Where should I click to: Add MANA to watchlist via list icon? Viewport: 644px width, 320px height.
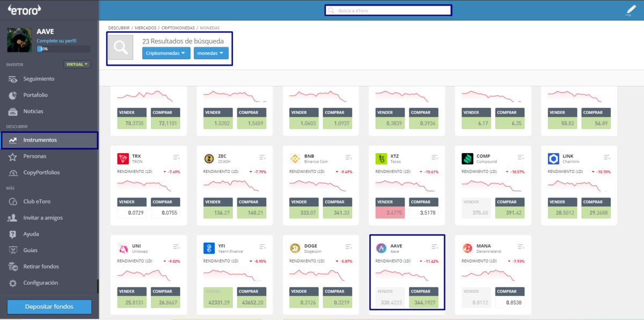(521, 246)
